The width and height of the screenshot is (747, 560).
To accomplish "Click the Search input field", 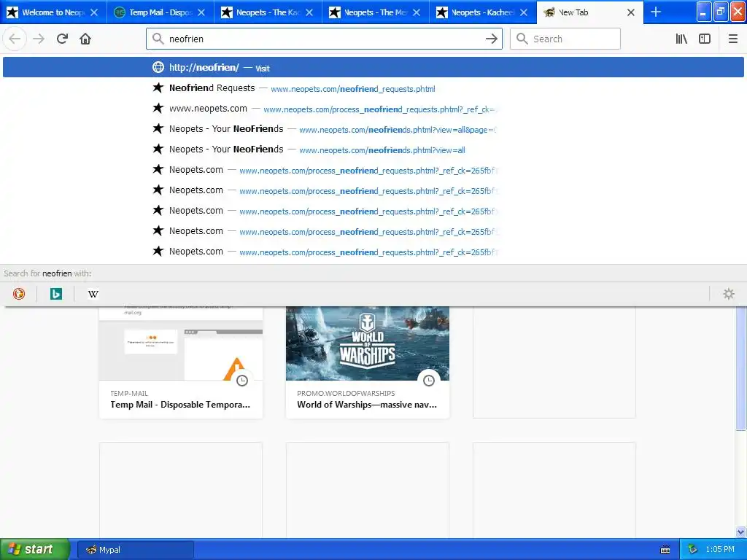I will (565, 39).
